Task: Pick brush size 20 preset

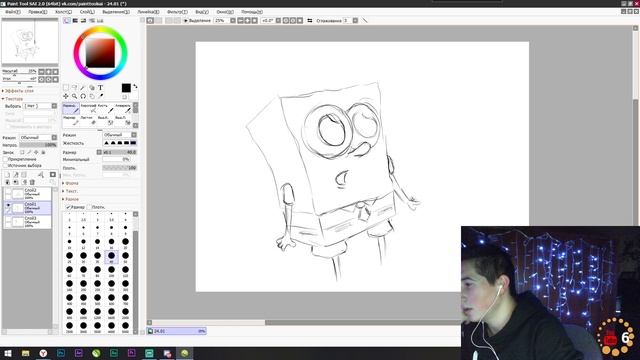Action: coord(125,243)
